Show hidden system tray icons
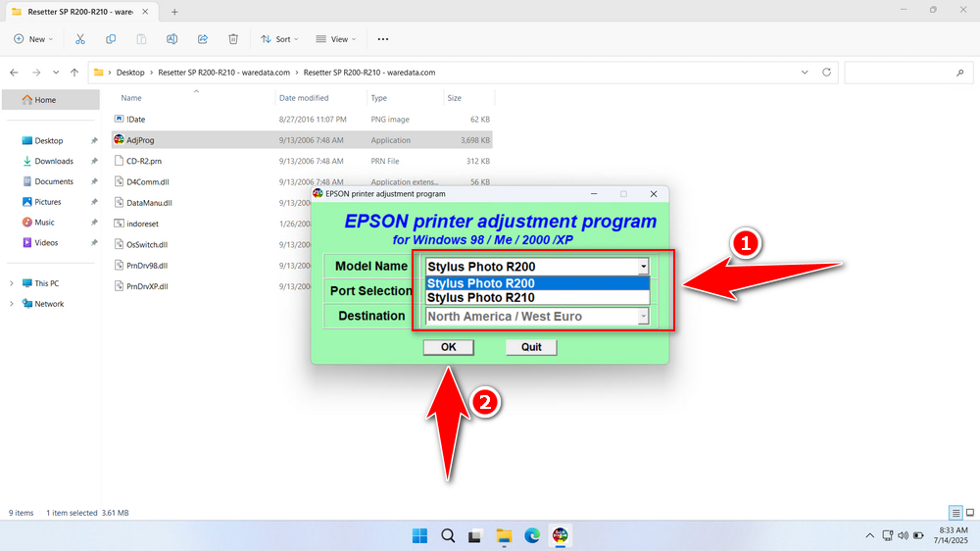 tap(869, 536)
